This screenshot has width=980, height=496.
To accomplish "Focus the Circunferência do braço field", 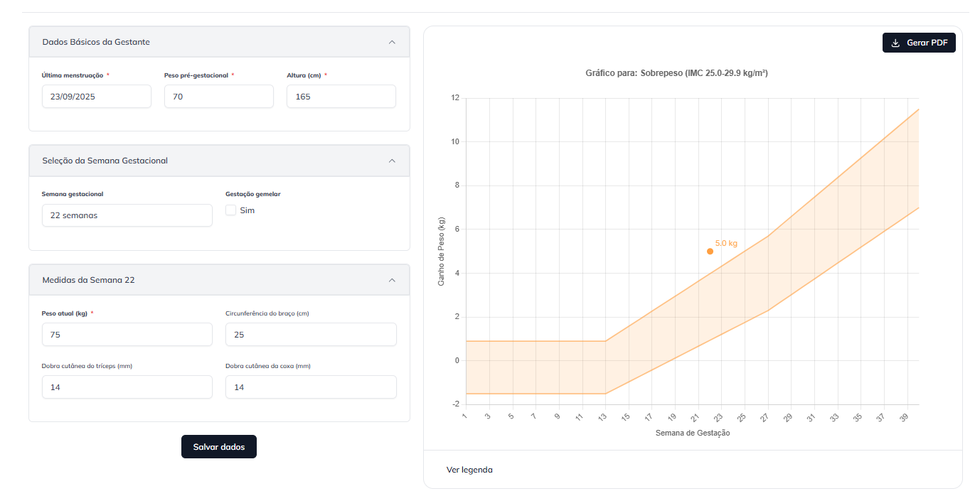I will coord(311,335).
